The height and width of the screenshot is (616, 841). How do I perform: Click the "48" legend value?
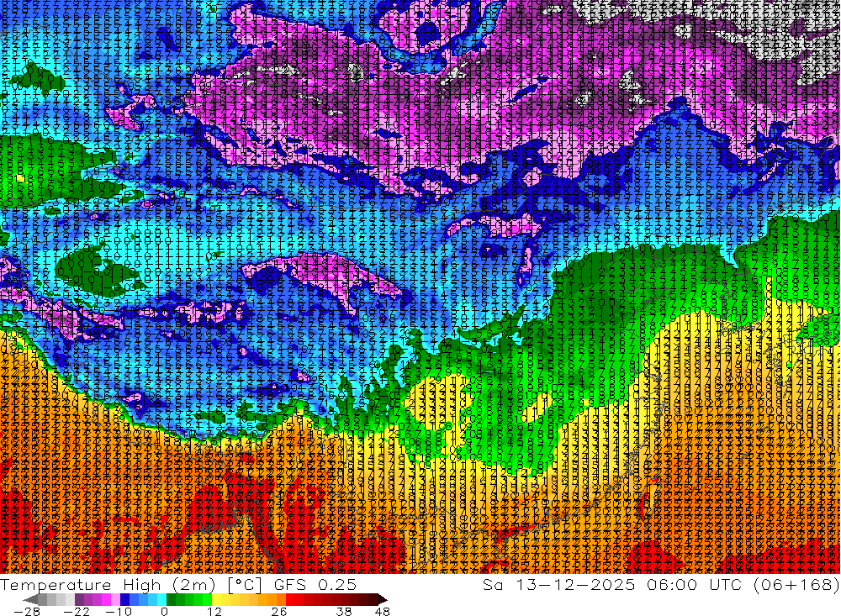click(x=383, y=612)
